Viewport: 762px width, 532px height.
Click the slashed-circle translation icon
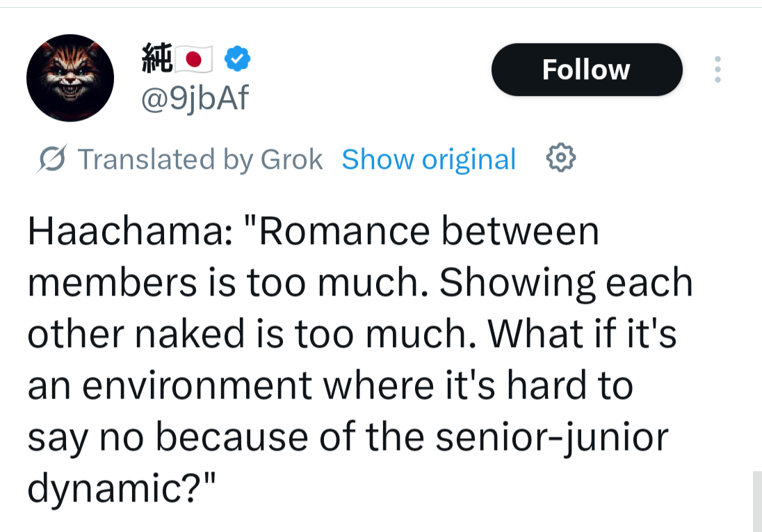pyautogui.click(x=51, y=160)
